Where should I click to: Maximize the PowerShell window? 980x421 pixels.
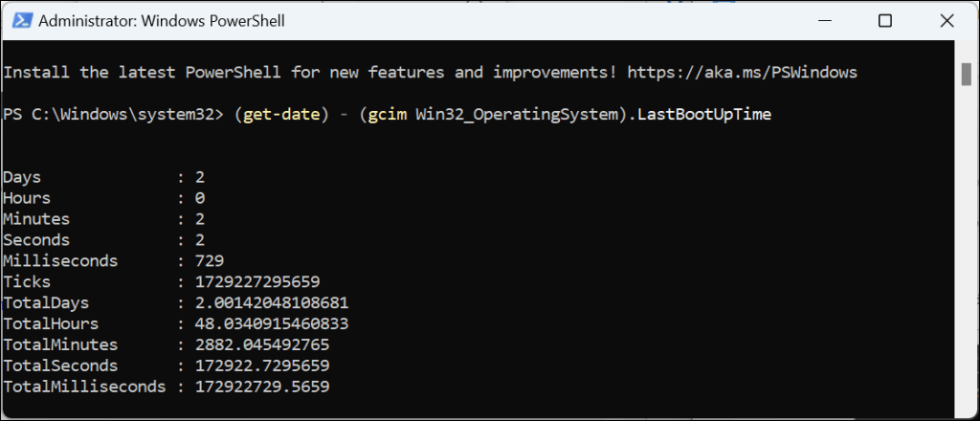point(885,21)
